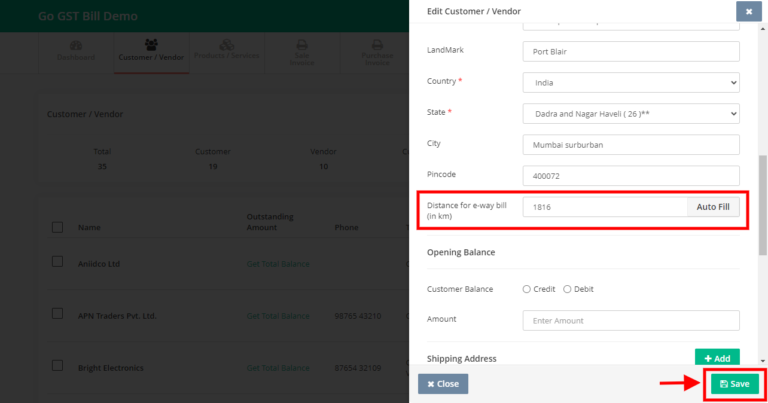Open the Dashboard tab icon

point(76,45)
